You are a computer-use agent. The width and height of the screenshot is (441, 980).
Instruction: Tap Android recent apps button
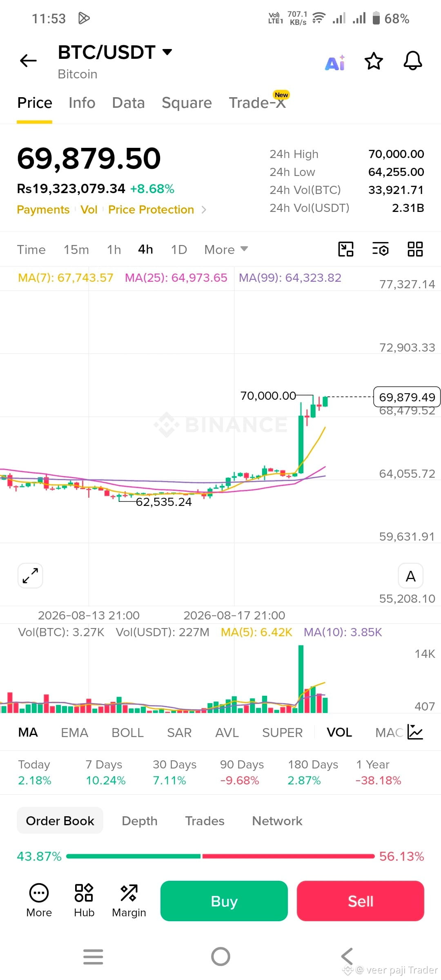click(93, 956)
